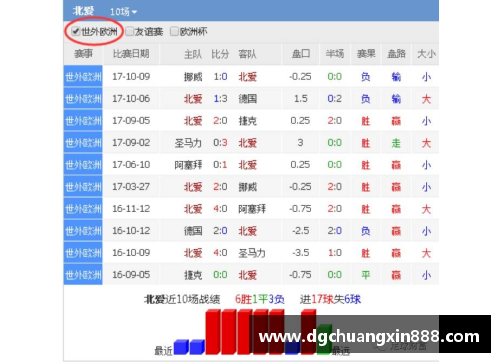Viewport: 500px width, 362px height.
Task: Click the 进17球失6球 goals summary
Action: 330,299
